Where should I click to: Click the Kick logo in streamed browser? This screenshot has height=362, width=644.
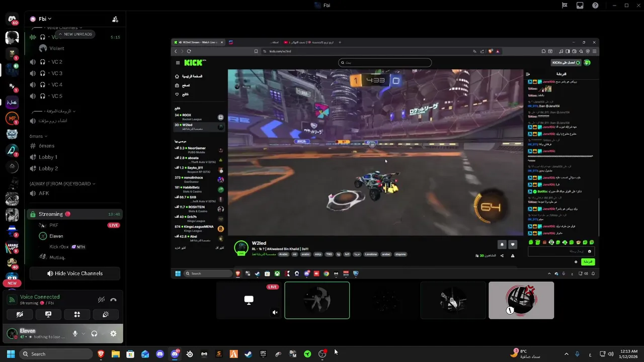click(x=195, y=62)
